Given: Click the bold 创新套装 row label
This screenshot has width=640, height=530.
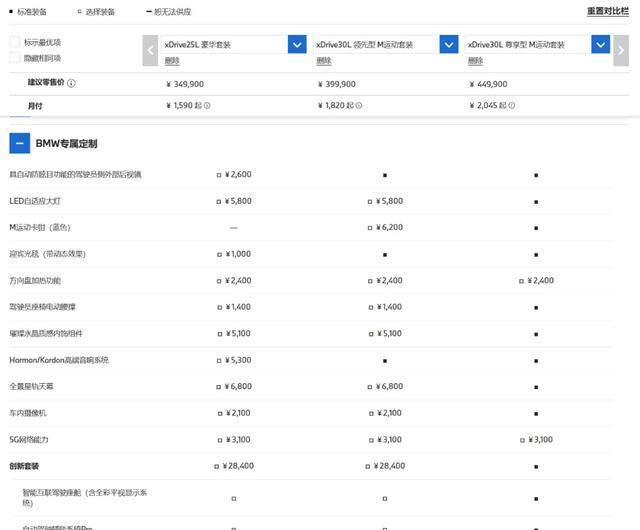Looking at the screenshot, I should click(24, 466).
